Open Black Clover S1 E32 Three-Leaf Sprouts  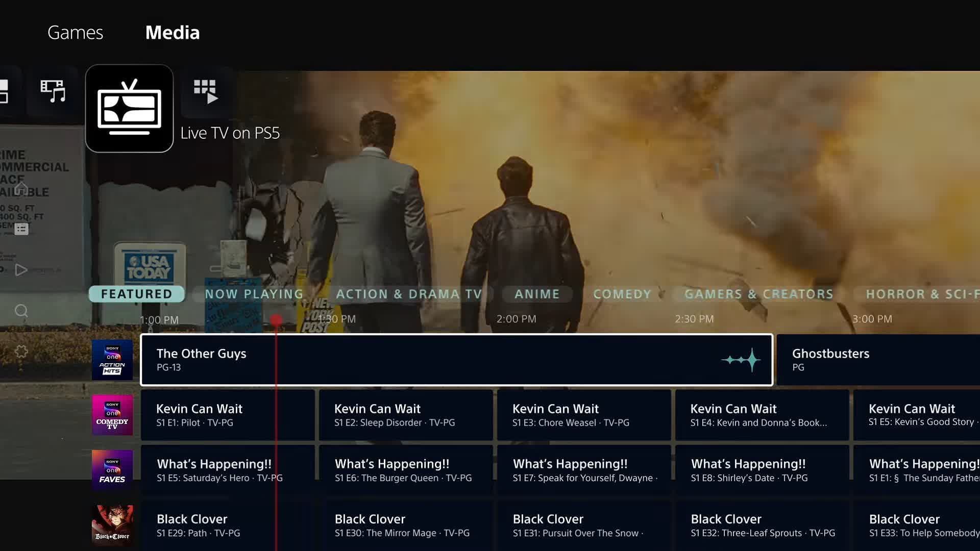pos(762,525)
